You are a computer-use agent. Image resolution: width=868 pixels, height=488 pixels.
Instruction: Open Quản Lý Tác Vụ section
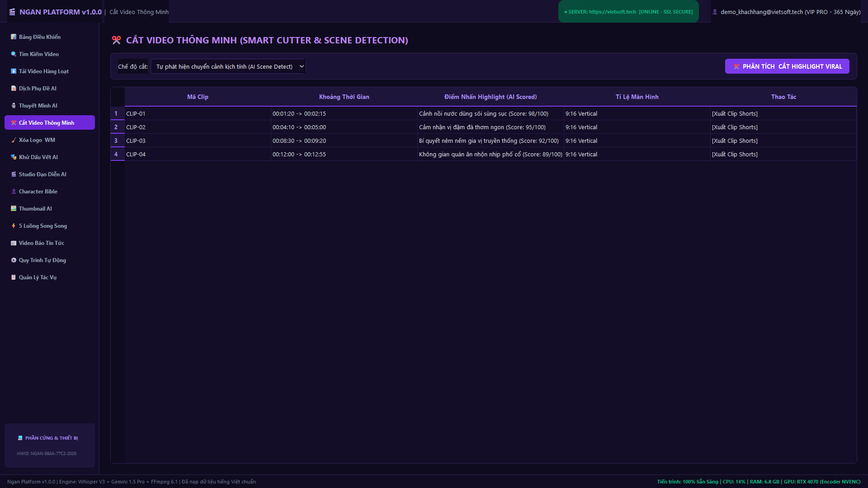click(x=50, y=277)
